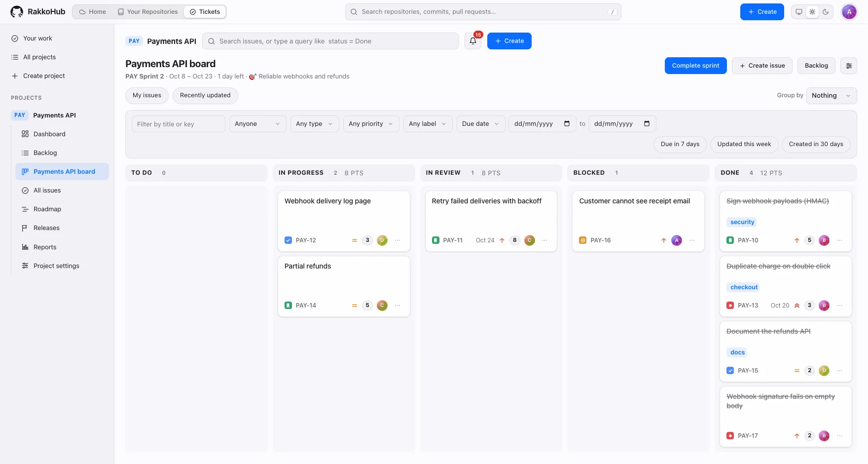Click assignee avatar on PAY-12 card

[382, 240]
